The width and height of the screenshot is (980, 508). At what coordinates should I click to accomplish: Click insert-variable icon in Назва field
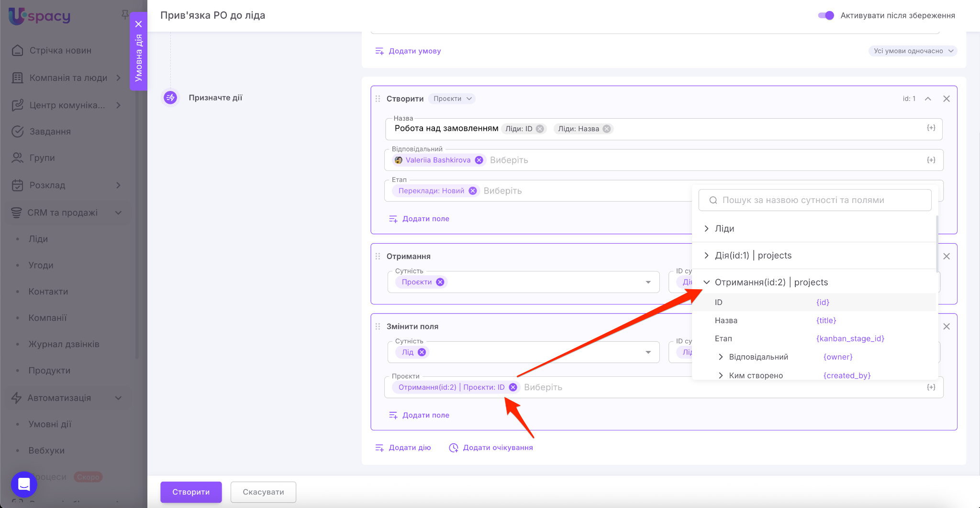(x=931, y=128)
